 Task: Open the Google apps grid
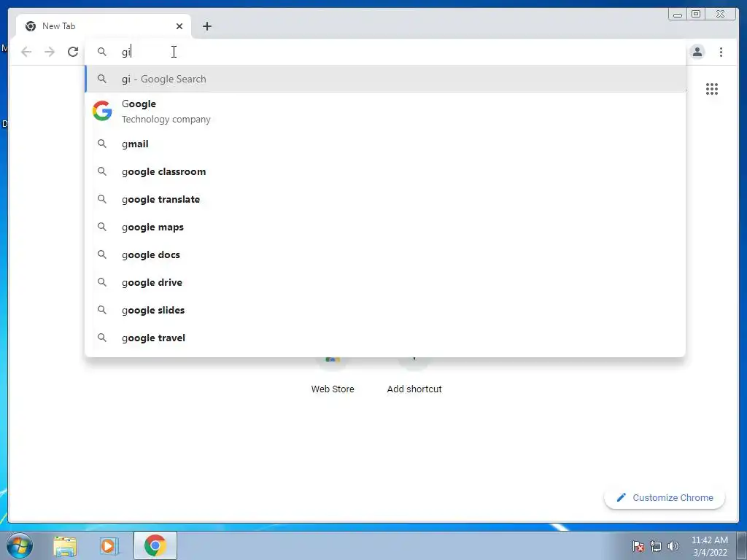pos(712,89)
